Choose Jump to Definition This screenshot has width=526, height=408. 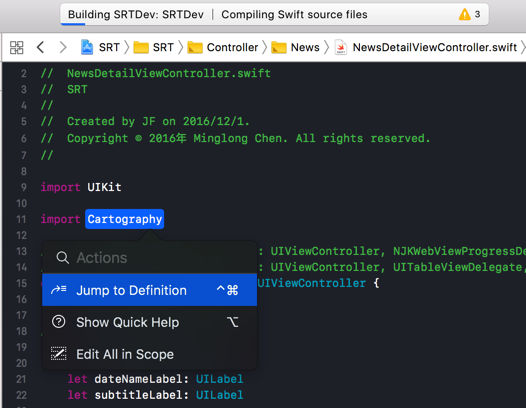click(149, 290)
